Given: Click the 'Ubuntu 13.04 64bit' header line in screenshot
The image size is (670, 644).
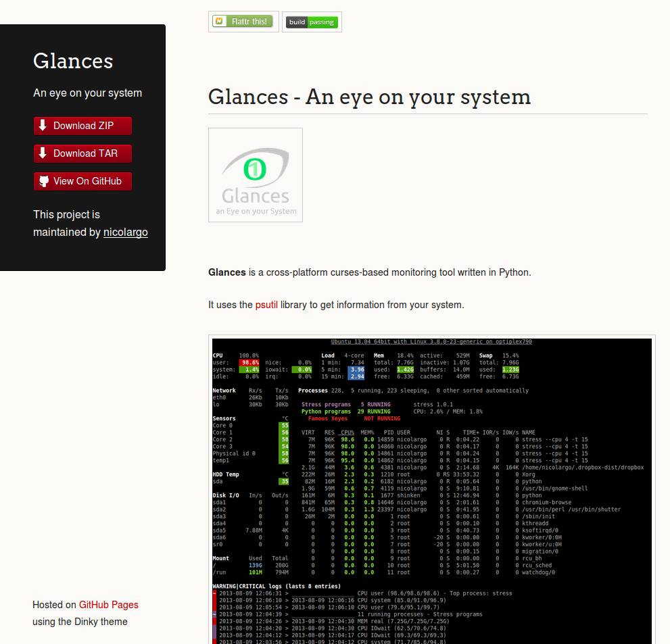Looking at the screenshot, I should 431,342.
